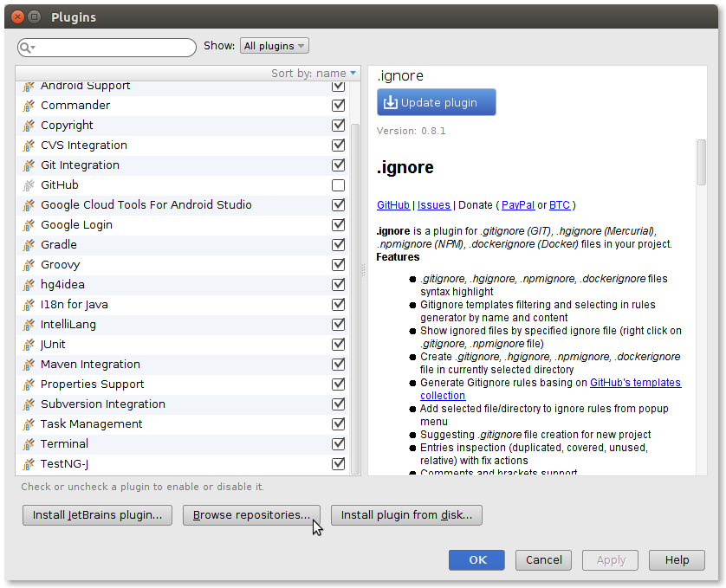726x588 pixels.
Task: Click the Maven Integration plugin icon
Action: 29,365
